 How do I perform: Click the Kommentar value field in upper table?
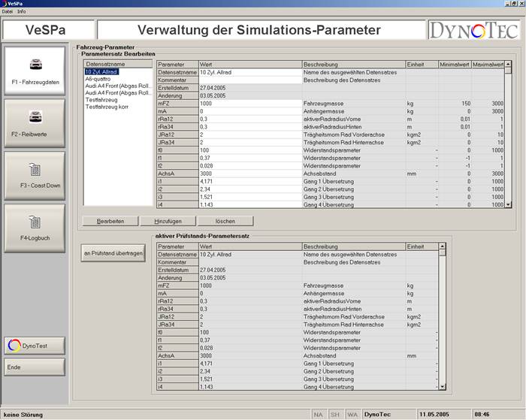pyautogui.click(x=249, y=80)
